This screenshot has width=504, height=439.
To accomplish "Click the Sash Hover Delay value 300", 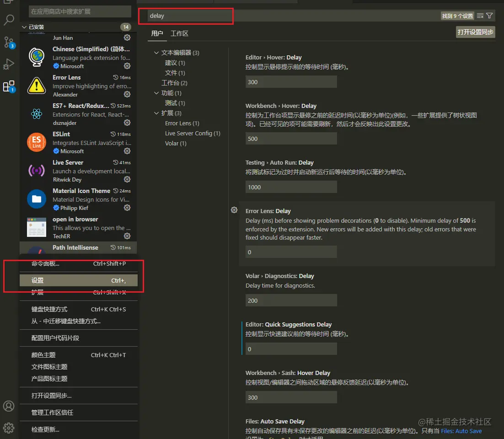I will [x=291, y=397].
